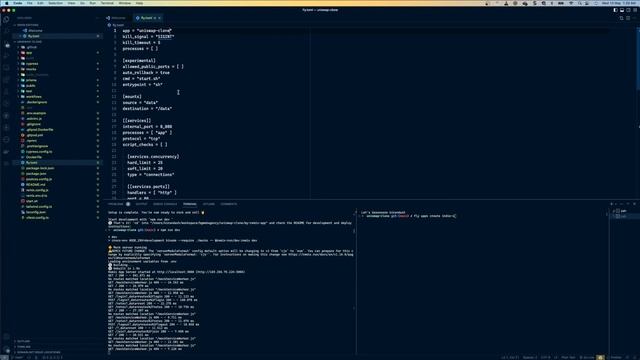The image size is (640, 360).
Task: Open the Accounts icon in activity bar
Action: 6,337
